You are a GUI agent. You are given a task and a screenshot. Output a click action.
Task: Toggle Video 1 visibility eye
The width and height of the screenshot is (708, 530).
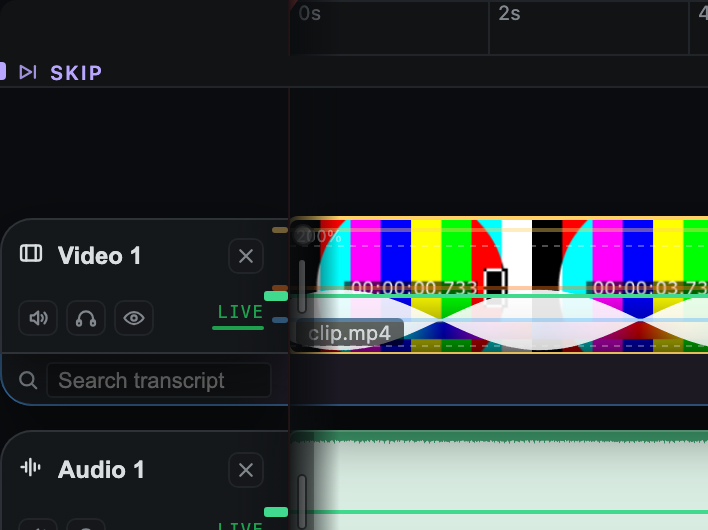point(134,318)
